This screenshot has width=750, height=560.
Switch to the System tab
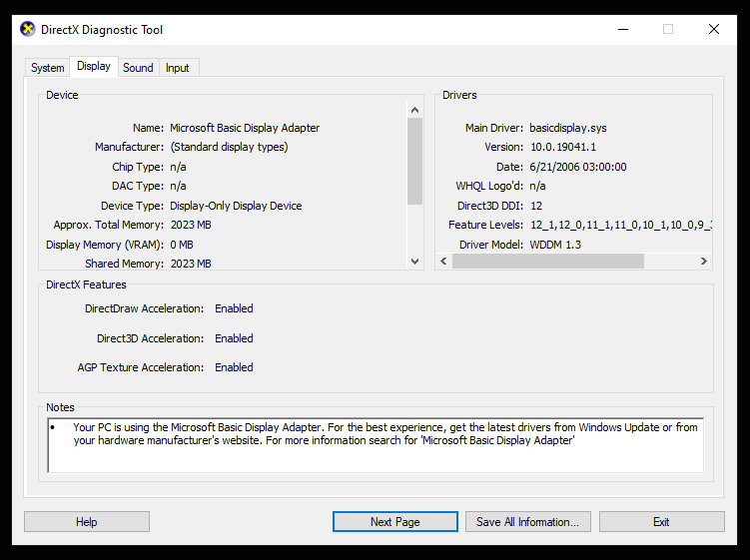click(47, 68)
